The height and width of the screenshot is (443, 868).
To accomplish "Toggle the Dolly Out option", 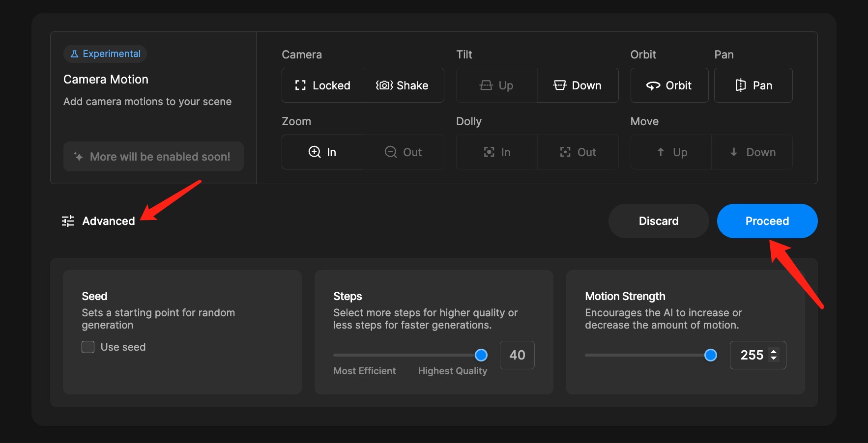I will click(578, 152).
